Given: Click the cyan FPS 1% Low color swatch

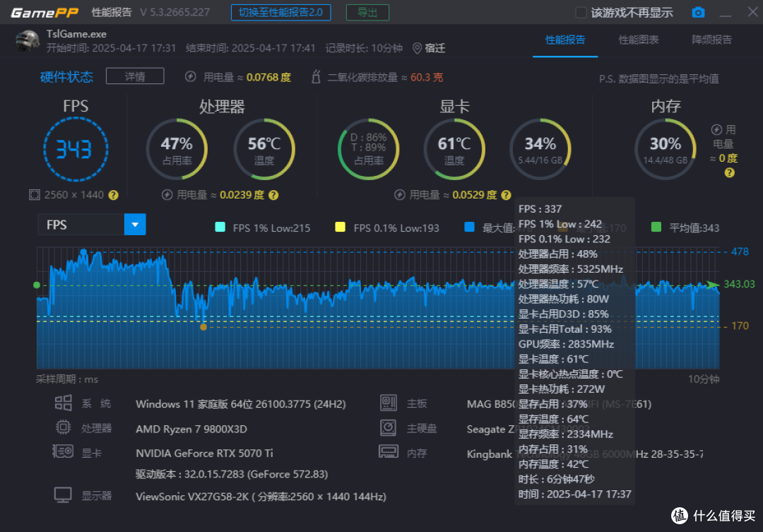Looking at the screenshot, I should pos(219,227).
